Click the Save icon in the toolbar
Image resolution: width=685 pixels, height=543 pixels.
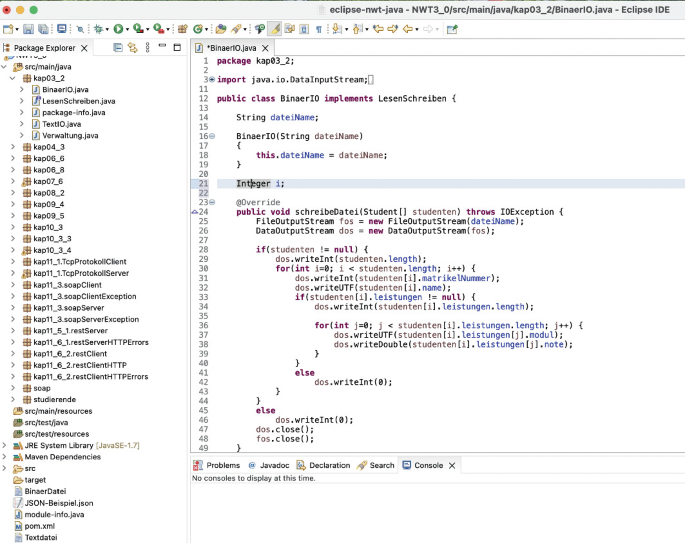tap(28, 29)
